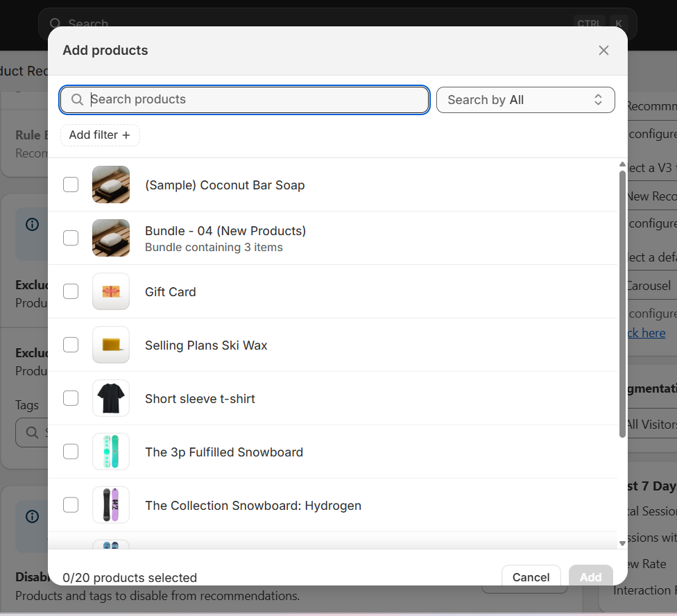Image resolution: width=677 pixels, height=616 pixels.
Task: Select the Gift Card checkbox
Action: (x=70, y=291)
